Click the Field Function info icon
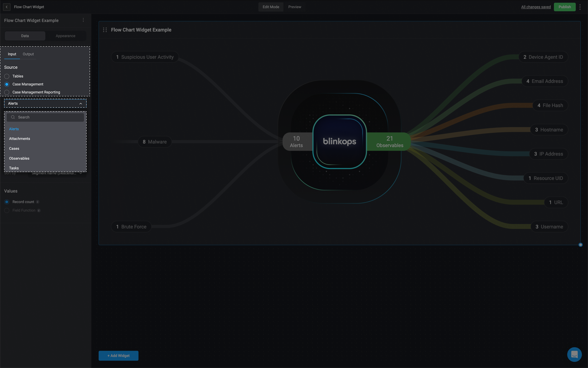 39,210
